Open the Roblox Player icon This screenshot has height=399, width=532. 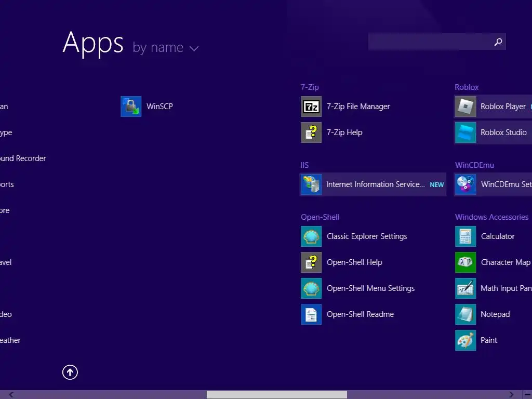(465, 107)
